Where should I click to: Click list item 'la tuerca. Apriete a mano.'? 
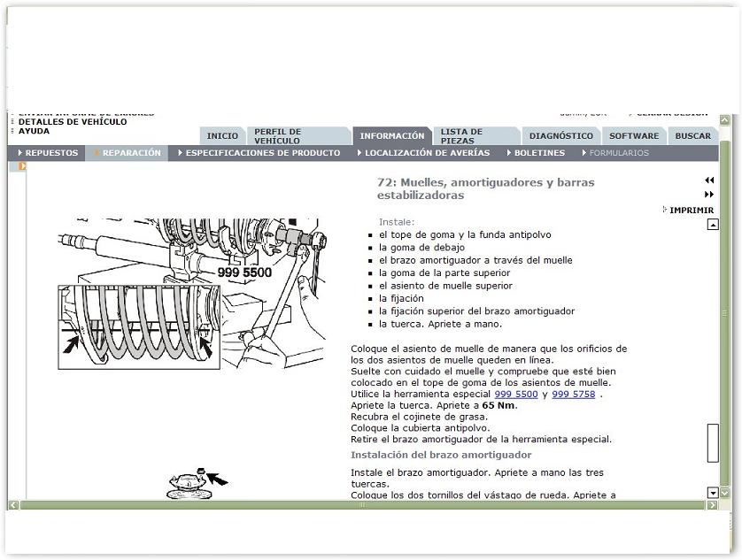pos(441,324)
